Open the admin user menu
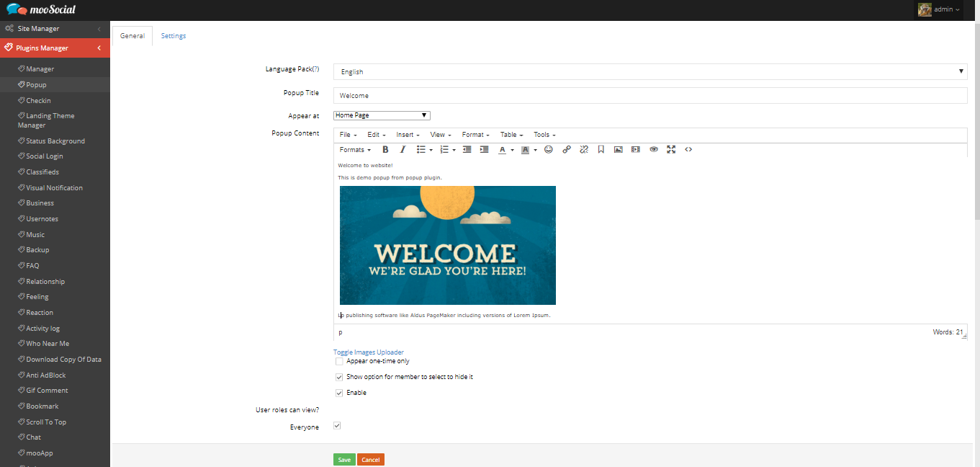 (x=940, y=9)
